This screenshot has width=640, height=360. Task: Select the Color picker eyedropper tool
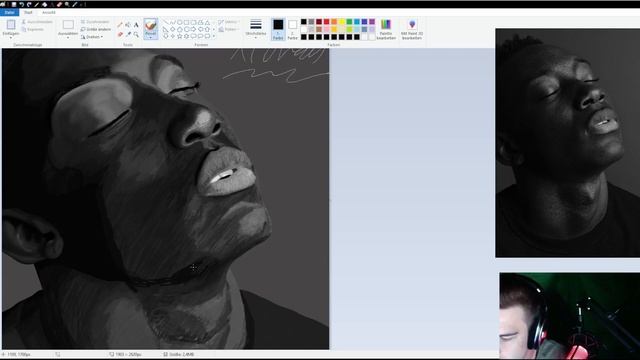point(128,35)
